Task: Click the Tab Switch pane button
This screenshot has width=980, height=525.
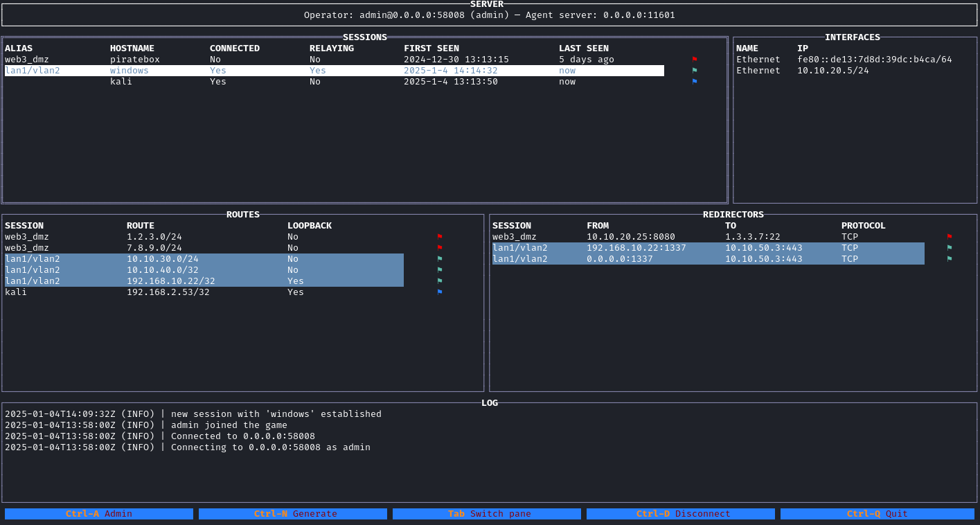Action: click(x=486, y=513)
